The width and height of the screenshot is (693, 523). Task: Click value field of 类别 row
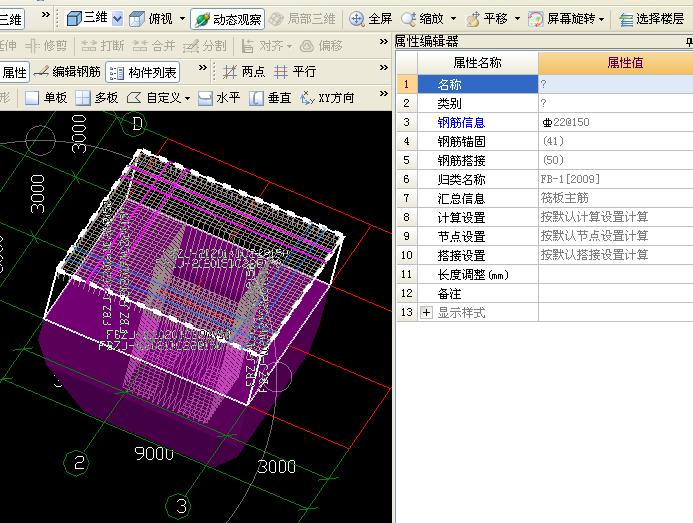coord(616,103)
